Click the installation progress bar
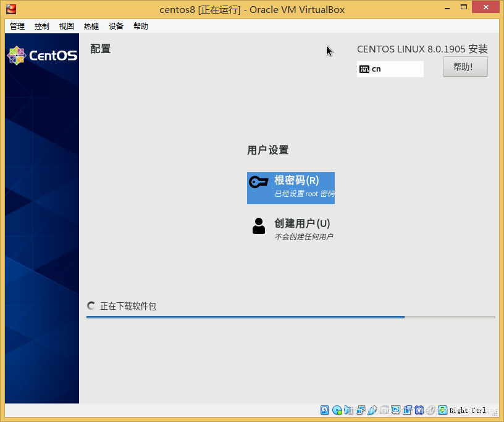Viewport: 504px width, 422px height. coord(290,317)
